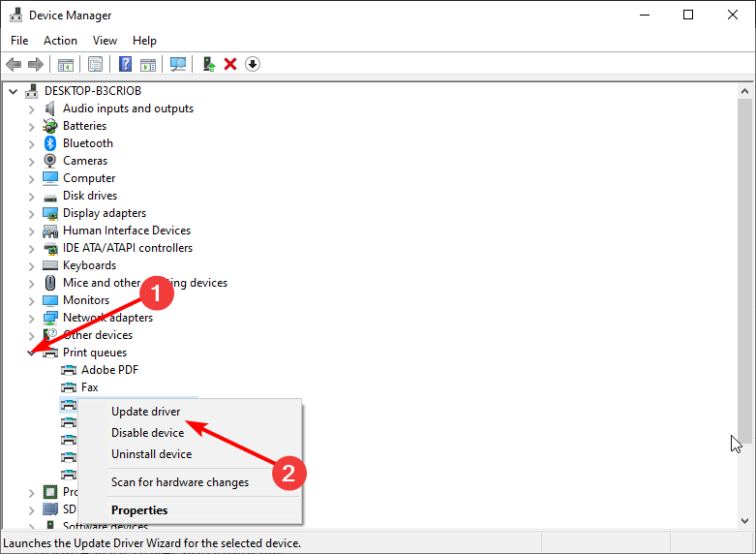Choose Update driver from context menu
This screenshot has height=554, width=756.
[145, 412]
